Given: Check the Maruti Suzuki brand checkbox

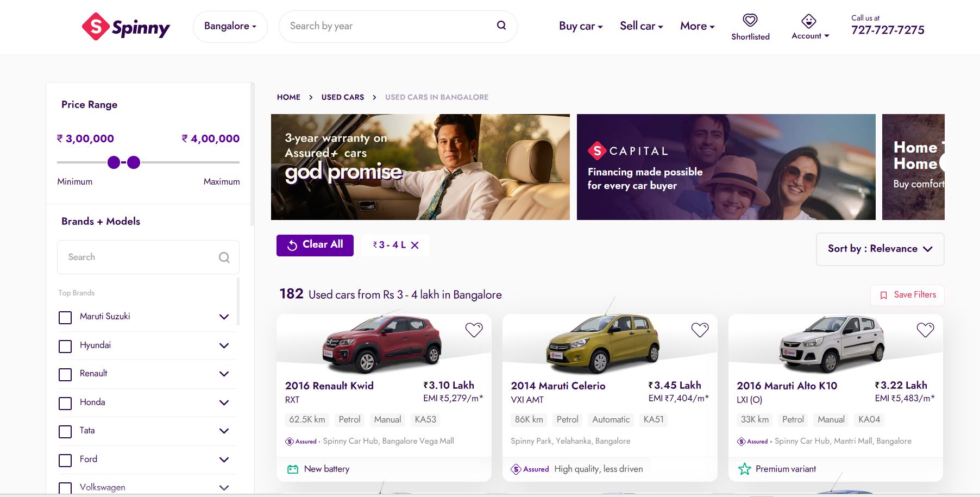Looking at the screenshot, I should [x=65, y=317].
